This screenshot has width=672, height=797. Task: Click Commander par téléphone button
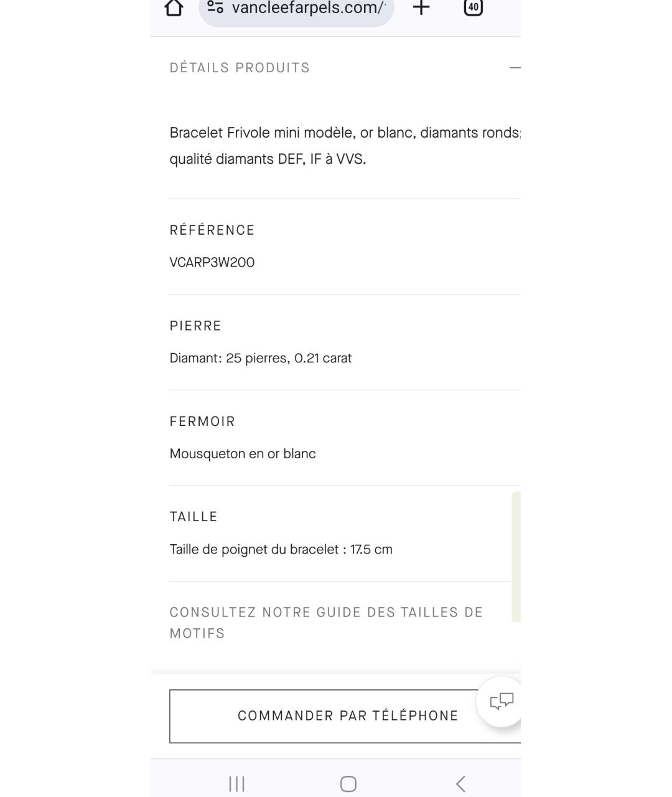coord(345,716)
